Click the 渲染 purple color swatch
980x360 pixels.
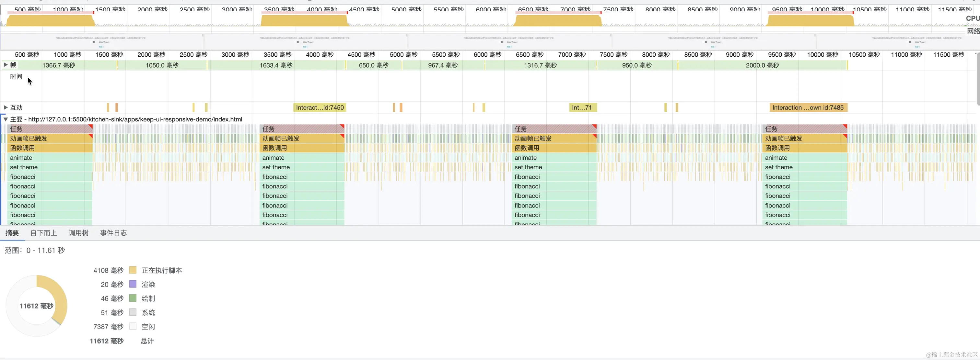[x=133, y=284]
